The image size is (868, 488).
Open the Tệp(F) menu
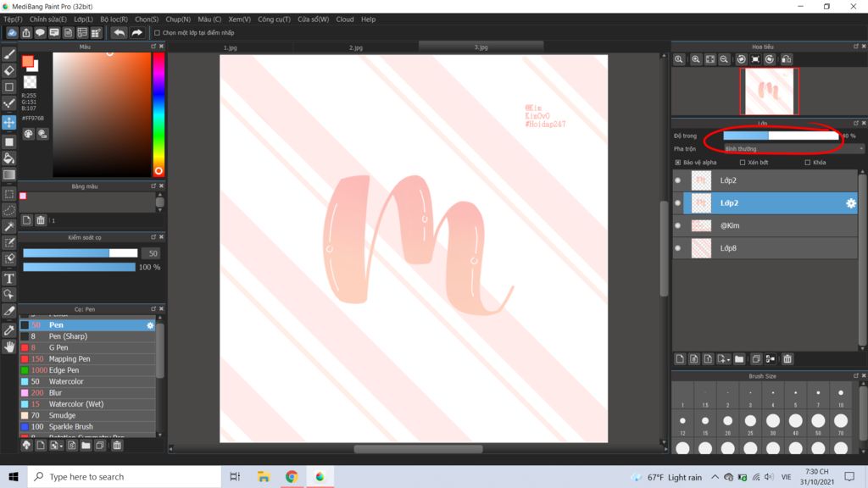coord(13,19)
